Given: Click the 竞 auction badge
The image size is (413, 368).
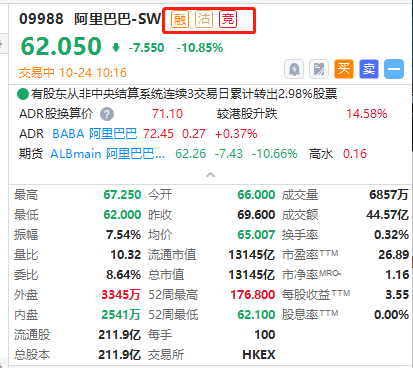Looking at the screenshot, I should click(228, 19).
